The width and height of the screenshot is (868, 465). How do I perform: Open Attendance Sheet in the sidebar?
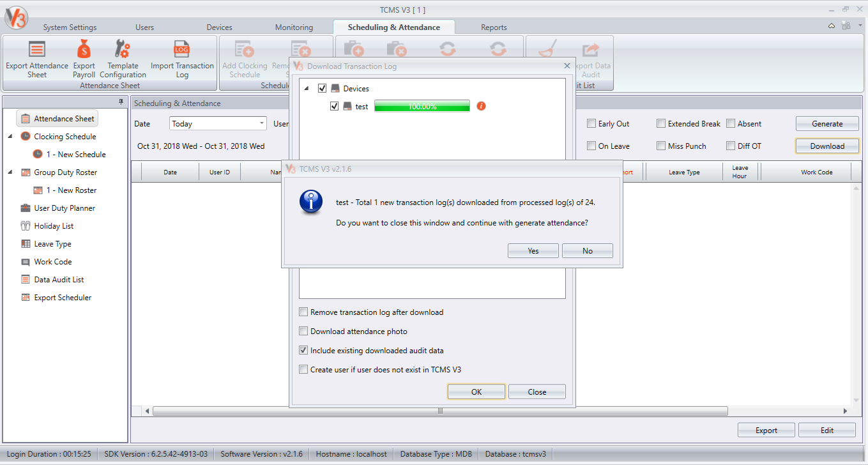pyautogui.click(x=57, y=119)
